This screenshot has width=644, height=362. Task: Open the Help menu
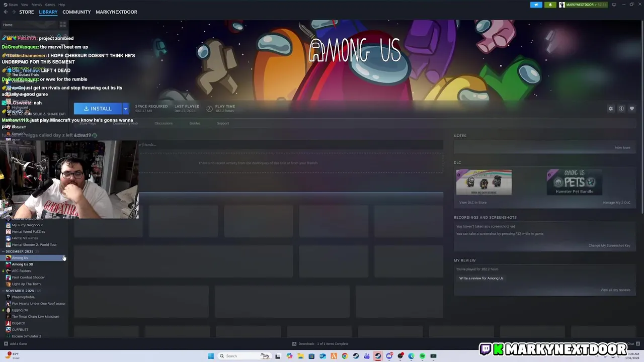pos(61,5)
